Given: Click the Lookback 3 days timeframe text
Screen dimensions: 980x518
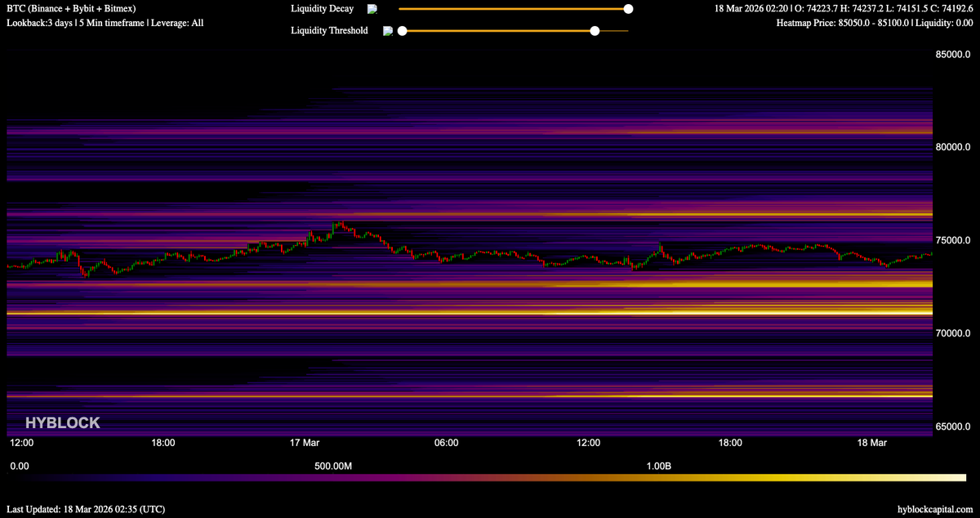Looking at the screenshot, I should click(105, 23).
